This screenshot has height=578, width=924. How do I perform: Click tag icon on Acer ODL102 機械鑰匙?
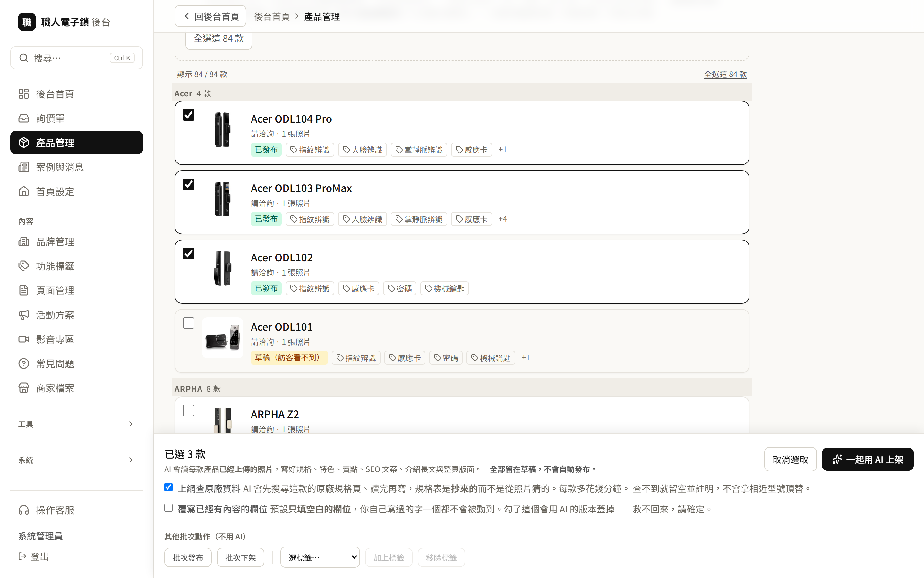coord(428,289)
